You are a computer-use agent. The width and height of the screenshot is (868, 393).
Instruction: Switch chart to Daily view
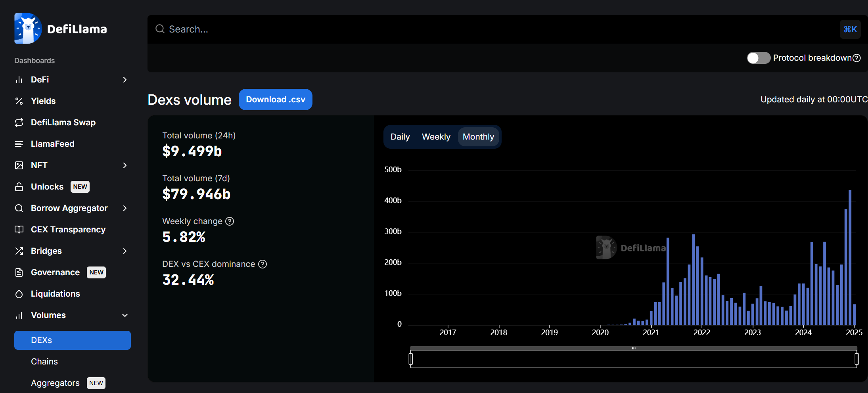(400, 137)
